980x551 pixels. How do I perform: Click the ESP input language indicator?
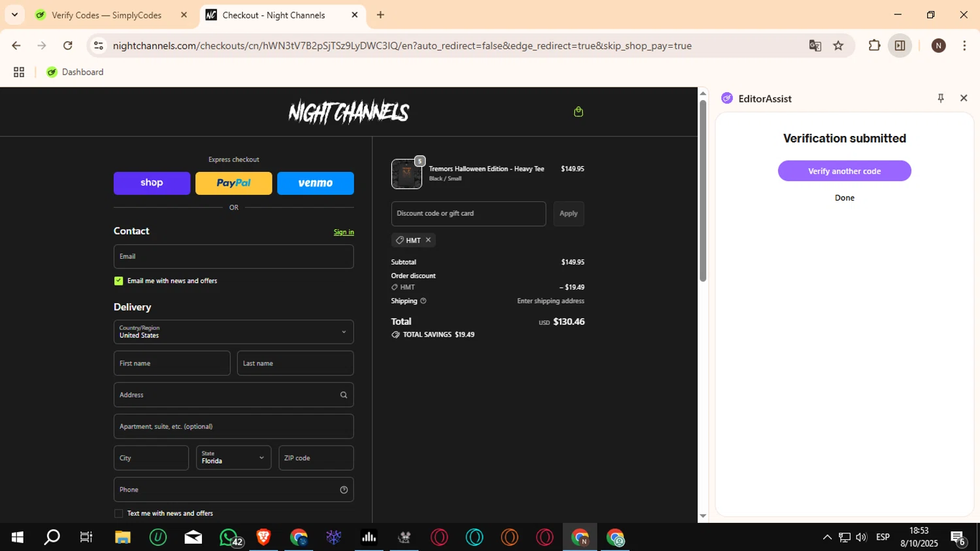pyautogui.click(x=883, y=537)
